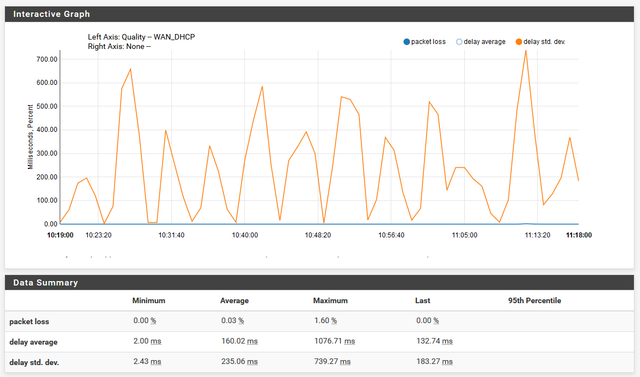This screenshot has width=640, height=377.
Task: Click the Minimum column header
Action: tap(149, 301)
